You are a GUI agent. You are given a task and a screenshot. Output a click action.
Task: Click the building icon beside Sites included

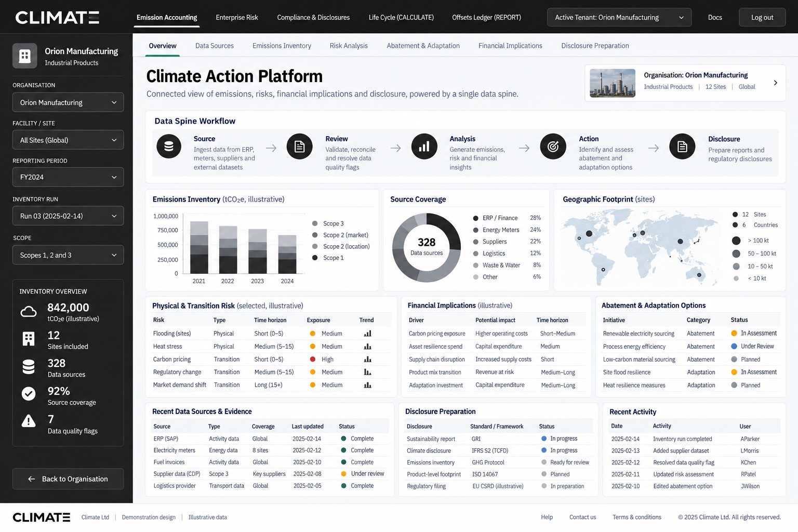point(29,339)
